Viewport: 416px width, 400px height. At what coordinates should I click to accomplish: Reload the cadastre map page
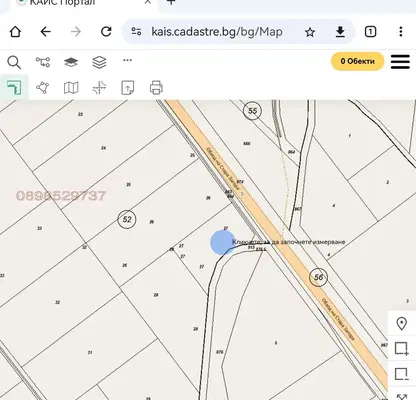(106, 32)
